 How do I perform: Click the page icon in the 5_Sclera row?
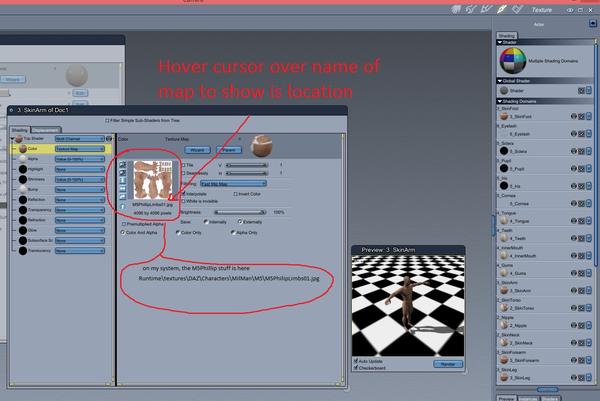point(589,151)
